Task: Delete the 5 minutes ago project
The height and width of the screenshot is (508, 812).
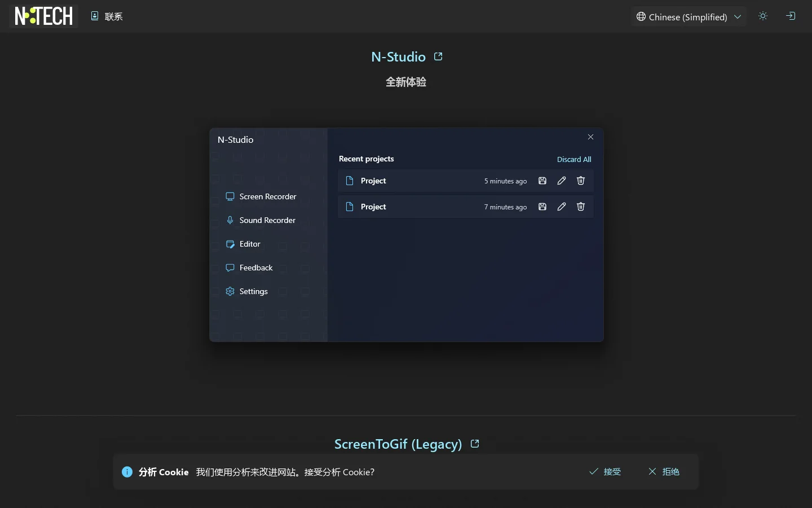Action: click(581, 181)
